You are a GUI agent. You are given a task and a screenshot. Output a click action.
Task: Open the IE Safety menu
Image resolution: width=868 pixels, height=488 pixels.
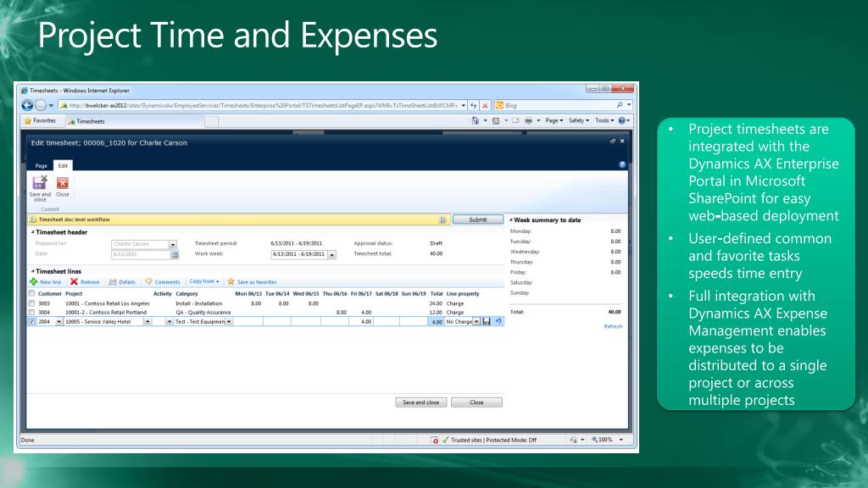point(578,120)
